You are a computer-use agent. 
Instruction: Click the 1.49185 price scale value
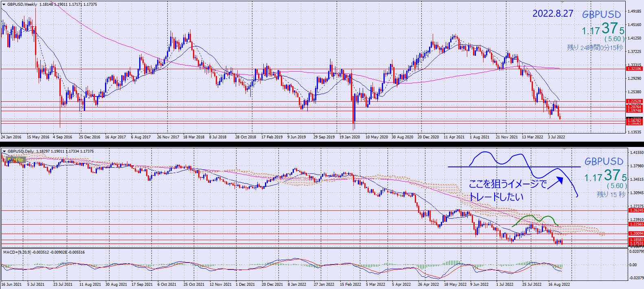click(635, 11)
